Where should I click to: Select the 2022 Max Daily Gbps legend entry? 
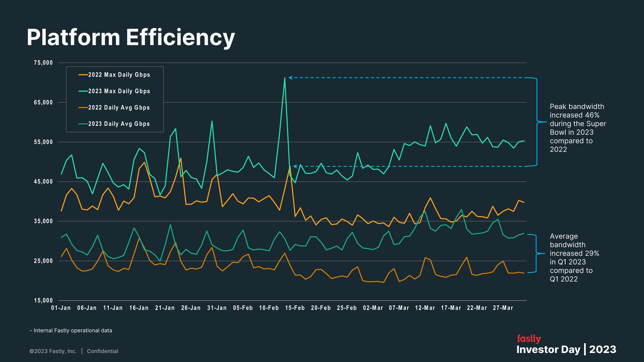point(114,75)
